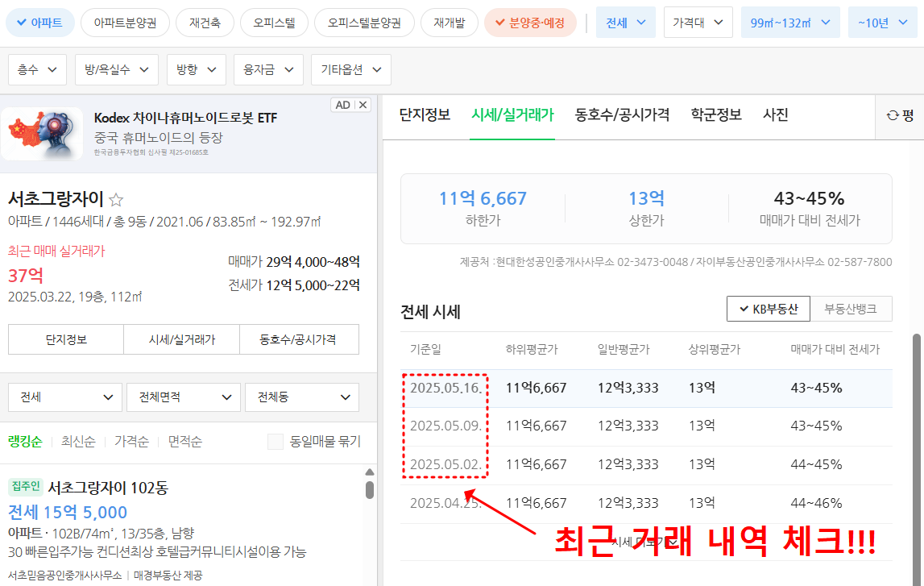The width and height of the screenshot is (924, 586).
Task: Sort listings by 랭킹순
Action: pyautogui.click(x=25, y=442)
